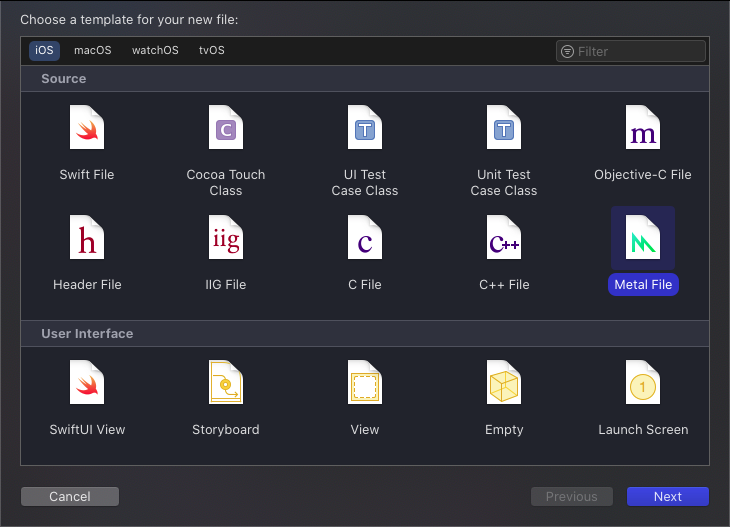Choose the Launch Screen template icon
730x527 pixels.
tap(642, 382)
